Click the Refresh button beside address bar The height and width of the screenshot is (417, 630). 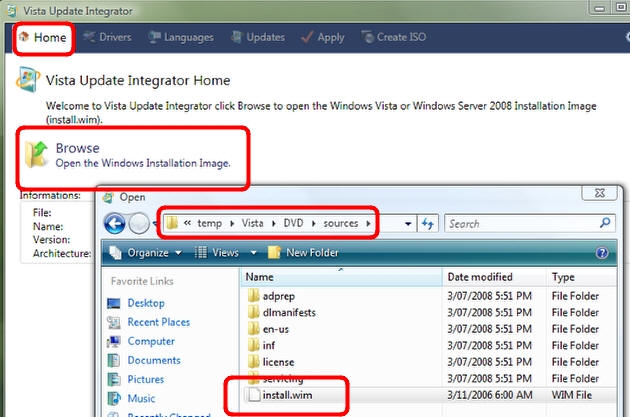click(x=428, y=223)
